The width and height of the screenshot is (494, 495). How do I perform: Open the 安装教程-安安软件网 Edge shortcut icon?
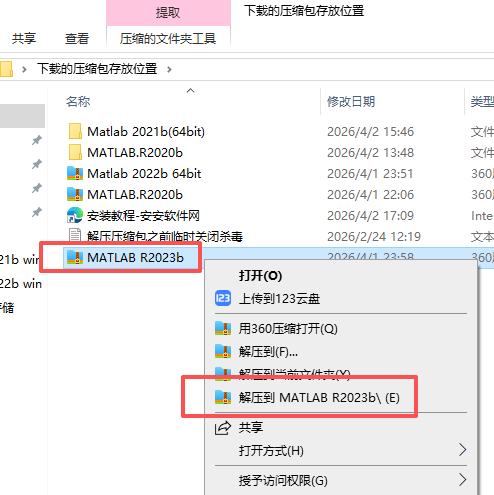(x=75, y=215)
